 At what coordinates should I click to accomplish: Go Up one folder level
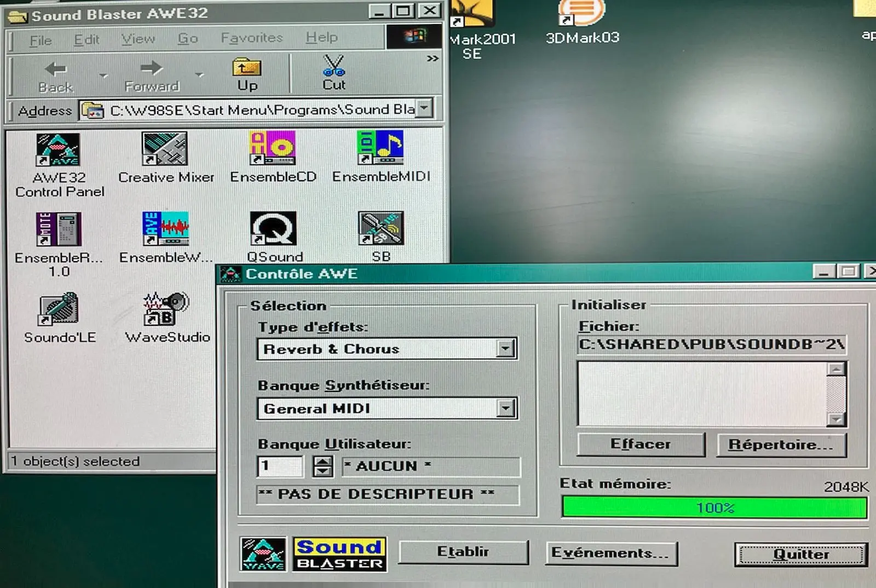point(247,74)
